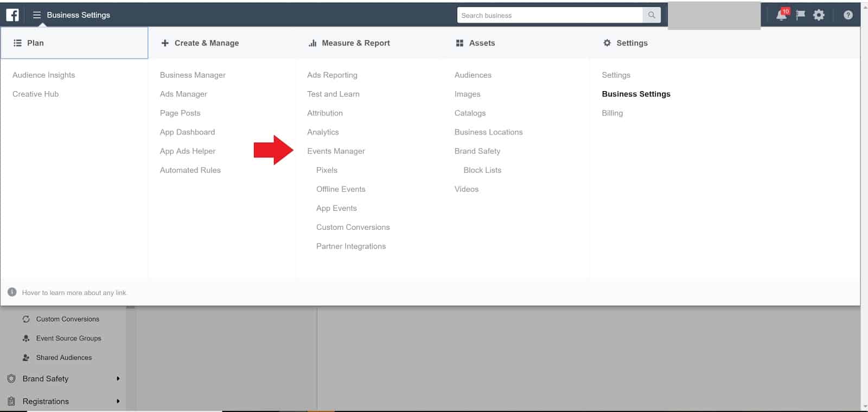The image size is (868, 412).
Task: Click the Shared Audiences sidebar icon
Action: click(x=26, y=358)
